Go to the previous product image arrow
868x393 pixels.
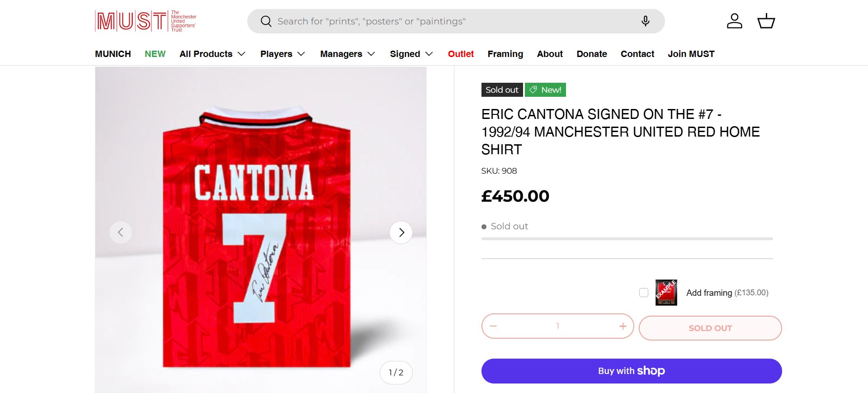pos(121,232)
